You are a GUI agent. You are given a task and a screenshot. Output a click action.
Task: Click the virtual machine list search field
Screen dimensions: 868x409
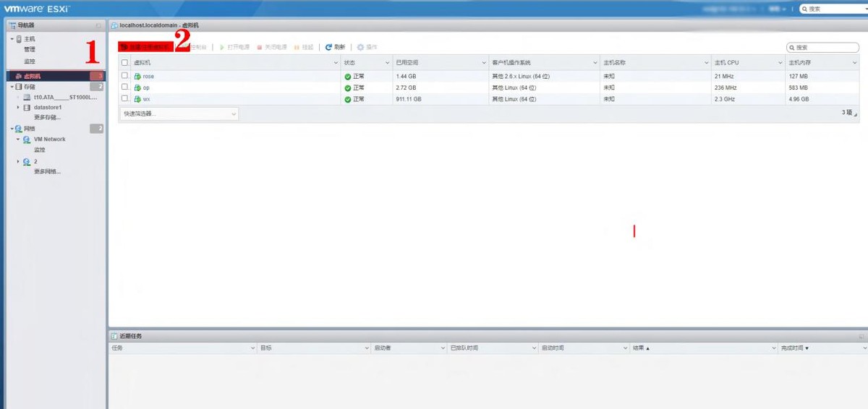point(822,47)
